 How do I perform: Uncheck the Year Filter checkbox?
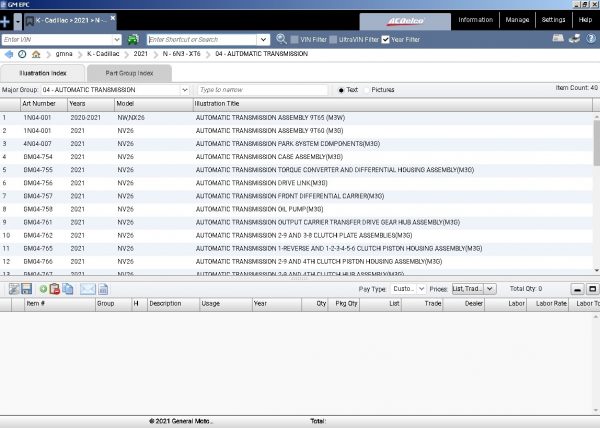point(385,39)
